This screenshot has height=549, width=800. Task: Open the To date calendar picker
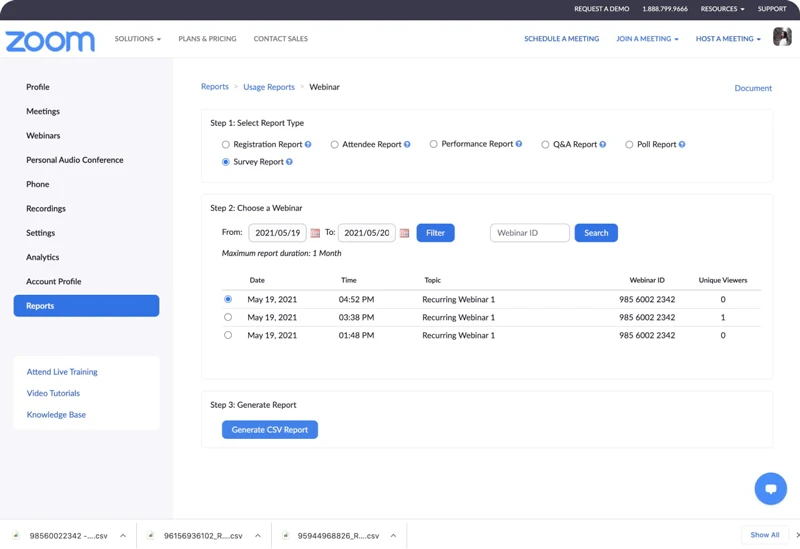point(404,233)
